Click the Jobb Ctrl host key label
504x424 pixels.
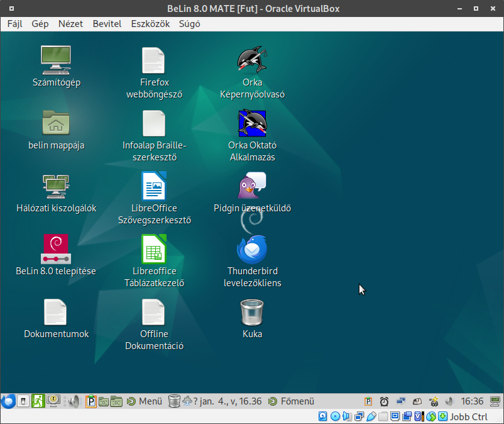(x=469, y=416)
